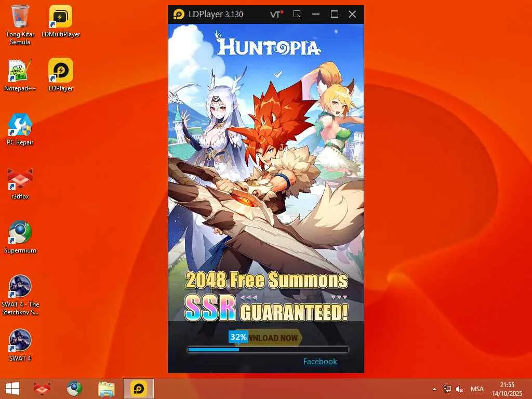Open the MSA input language indicator

477,389
